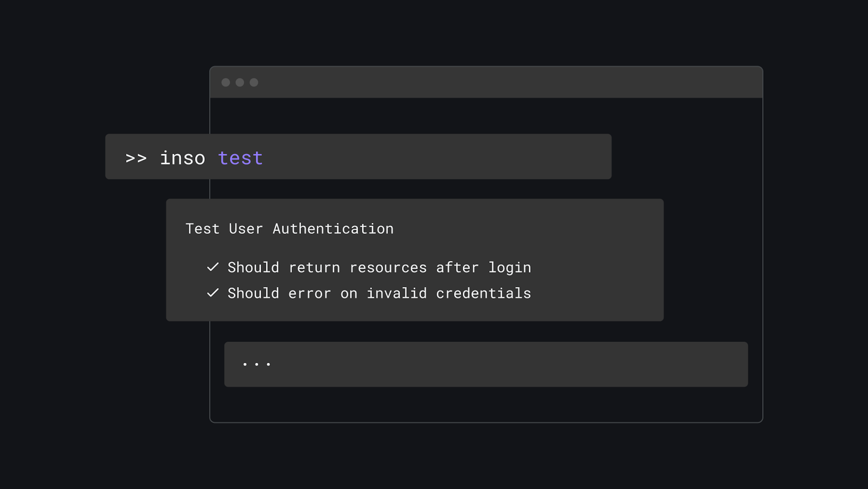Viewport: 868px width, 489px height.
Task: Click 'Test' in the suite heading
Action: (x=202, y=229)
